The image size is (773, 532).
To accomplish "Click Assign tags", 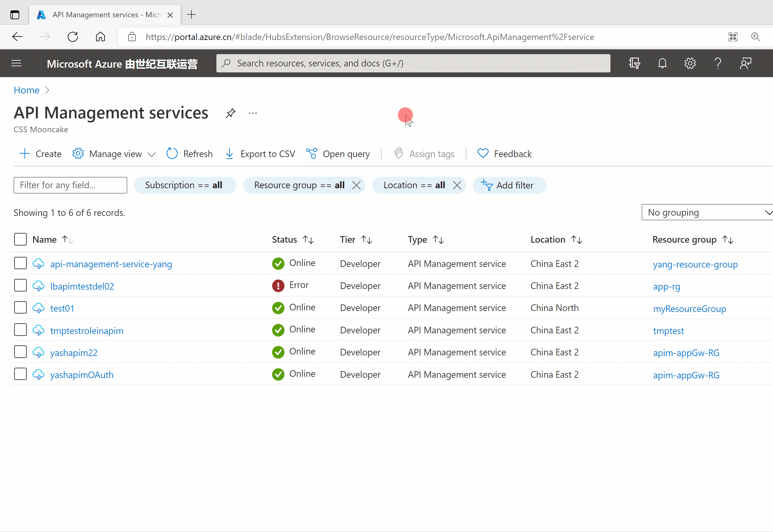I will click(x=424, y=154).
